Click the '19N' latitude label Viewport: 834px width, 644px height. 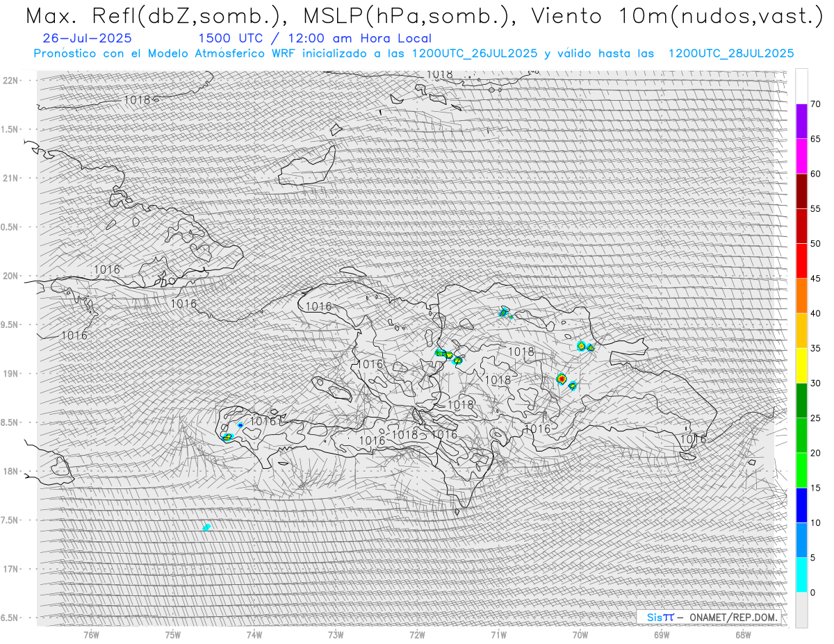coord(10,374)
